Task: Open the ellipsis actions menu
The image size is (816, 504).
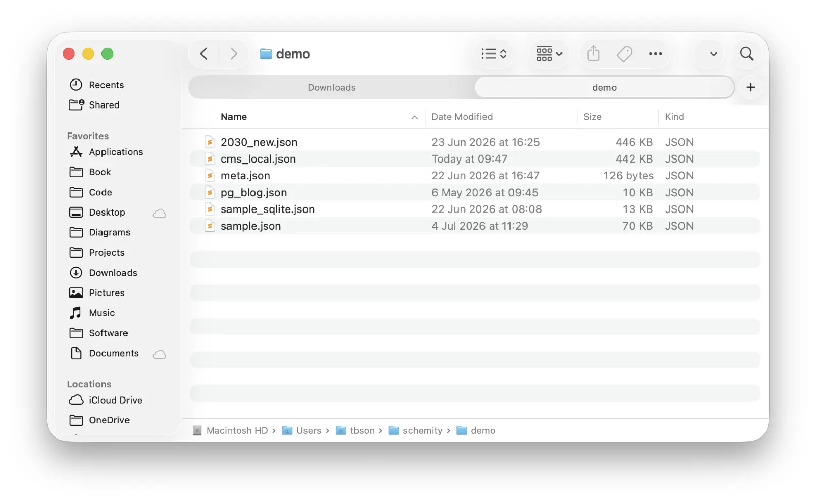Action: (655, 54)
